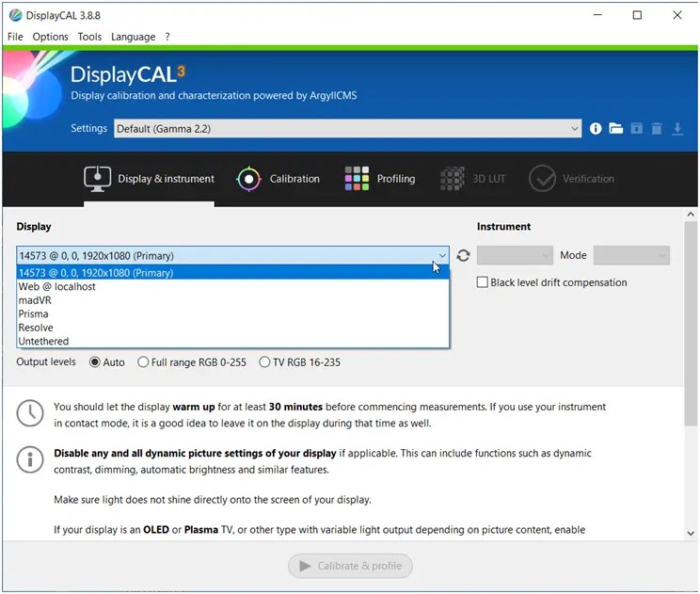
Task: Open settings file with folder icon
Action: (615, 129)
